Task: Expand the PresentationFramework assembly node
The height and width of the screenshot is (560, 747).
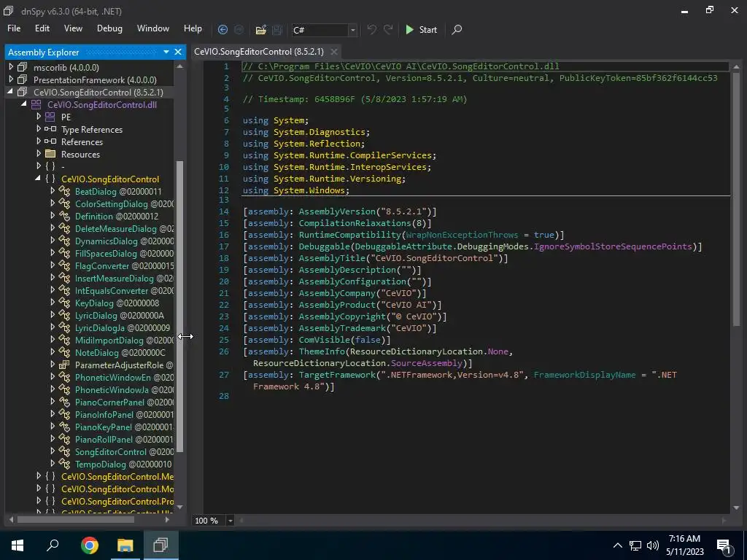Action: click(x=11, y=79)
